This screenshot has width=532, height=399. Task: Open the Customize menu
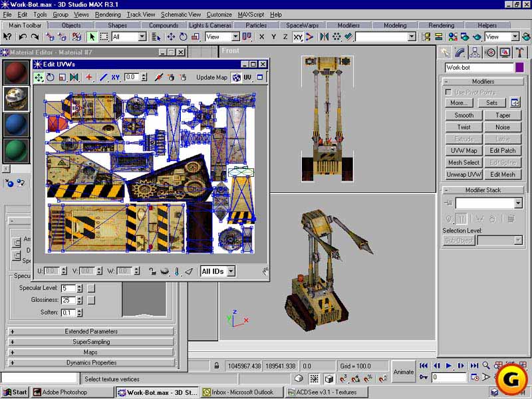click(x=219, y=15)
